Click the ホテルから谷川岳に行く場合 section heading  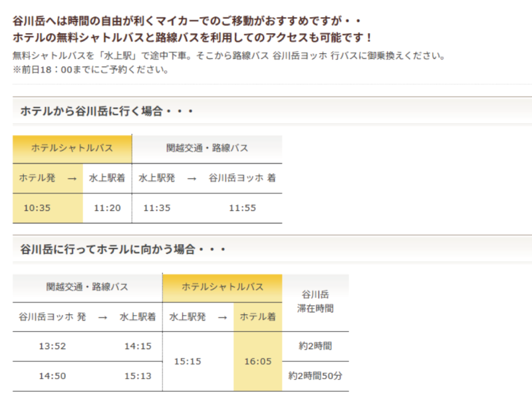pos(107,111)
